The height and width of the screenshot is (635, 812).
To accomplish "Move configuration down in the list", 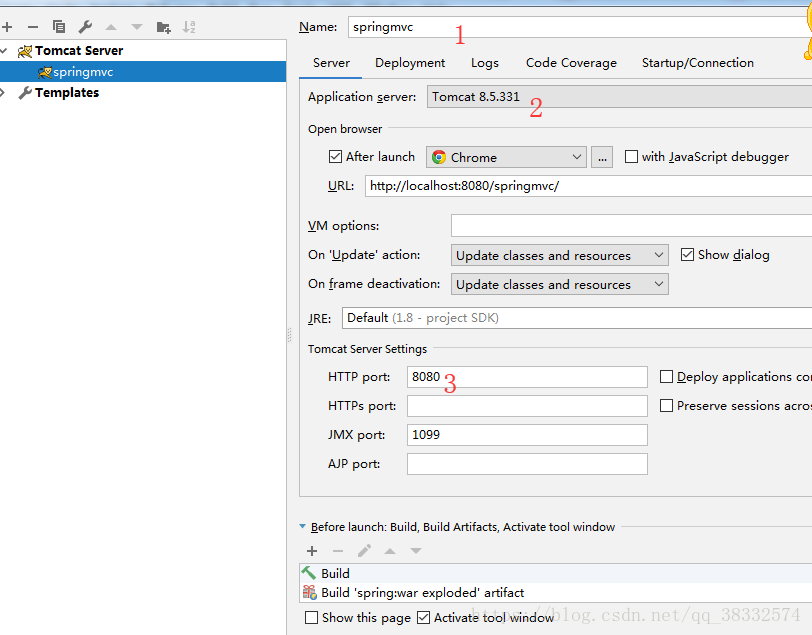I will pos(137,27).
